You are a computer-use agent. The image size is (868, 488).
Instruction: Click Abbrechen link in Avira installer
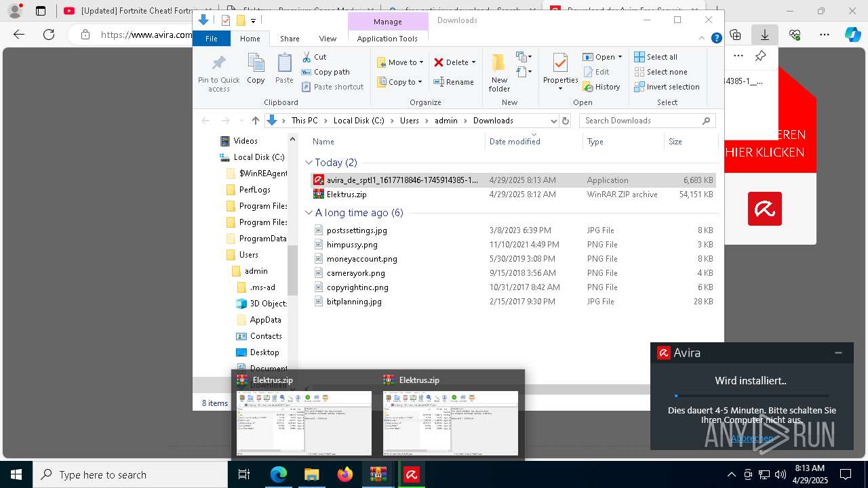[x=751, y=439]
